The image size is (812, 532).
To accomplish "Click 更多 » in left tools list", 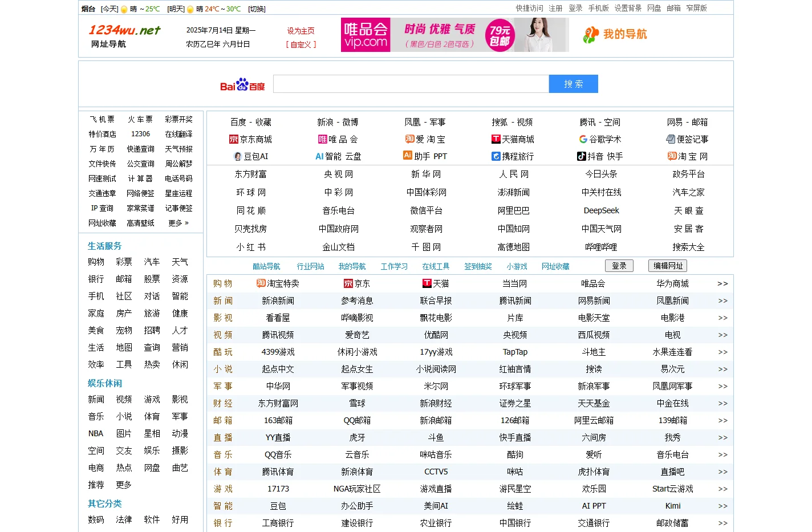I will click(x=178, y=223).
